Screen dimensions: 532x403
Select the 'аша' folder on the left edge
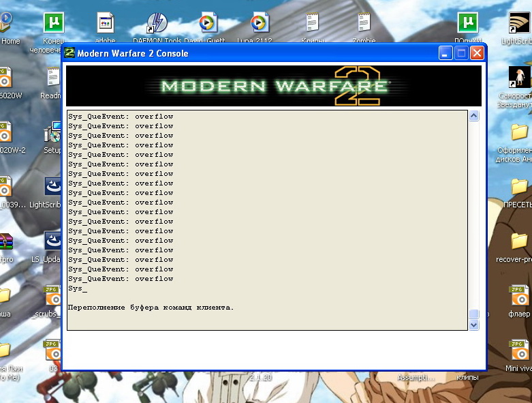click(x=5, y=295)
